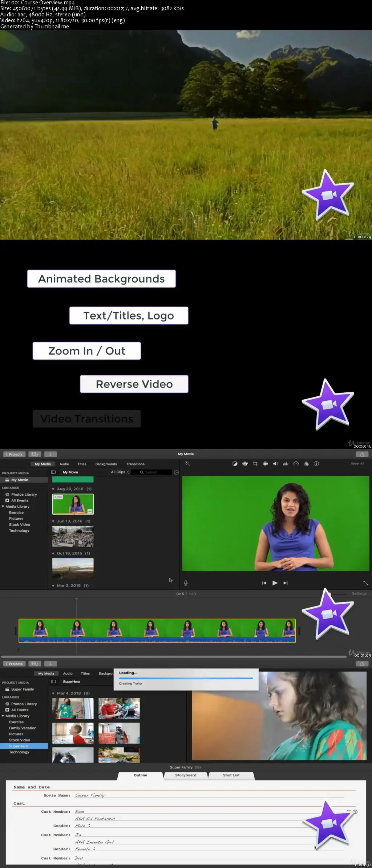Switch to the Storyboard tab
Image resolution: width=372 pixels, height=868 pixels.
coord(186,775)
